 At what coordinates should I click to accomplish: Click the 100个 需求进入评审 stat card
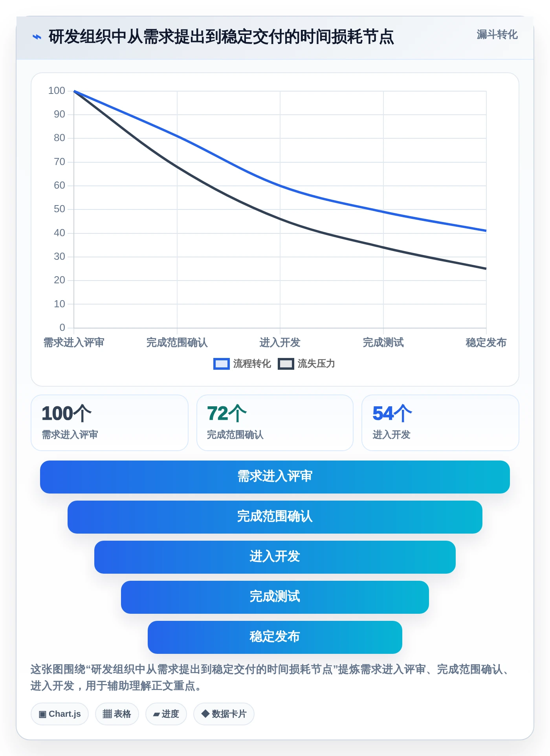click(x=110, y=423)
